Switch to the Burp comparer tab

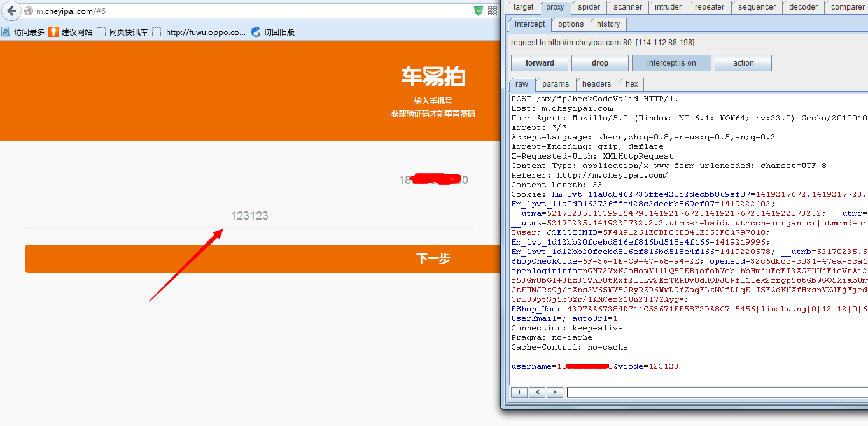[x=848, y=7]
